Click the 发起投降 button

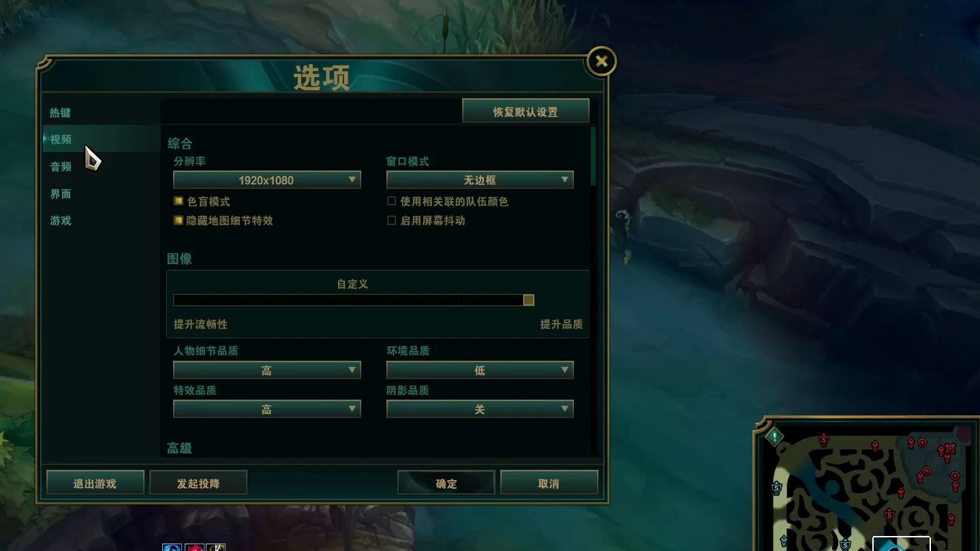[198, 483]
